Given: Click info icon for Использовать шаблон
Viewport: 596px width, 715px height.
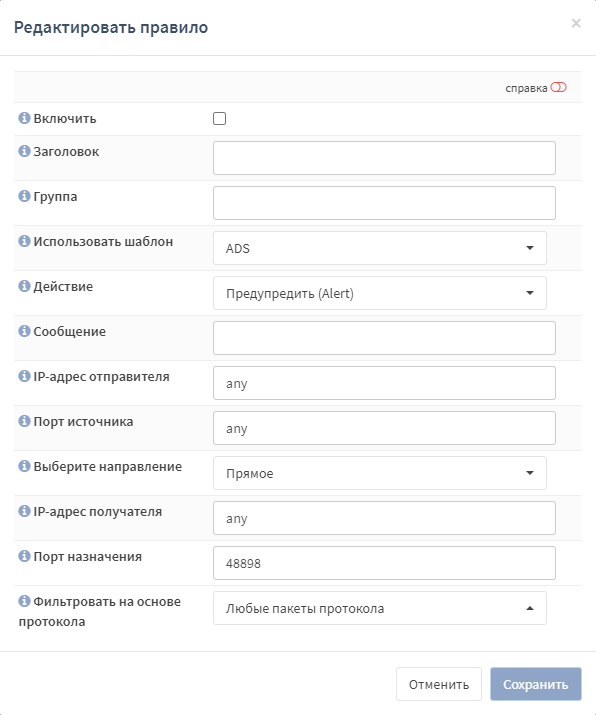Looking at the screenshot, I should (24, 241).
